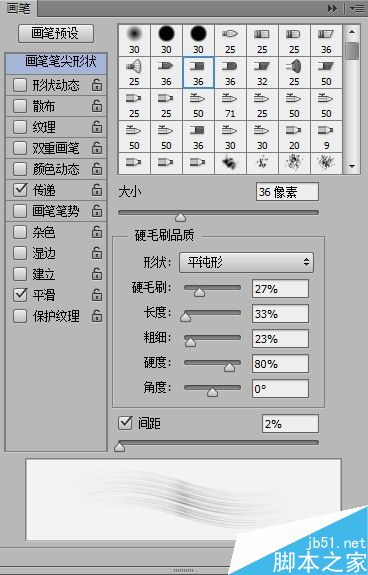The image size is (368, 575).
Task: Click the 角度 field showing 0°
Action: point(280,389)
